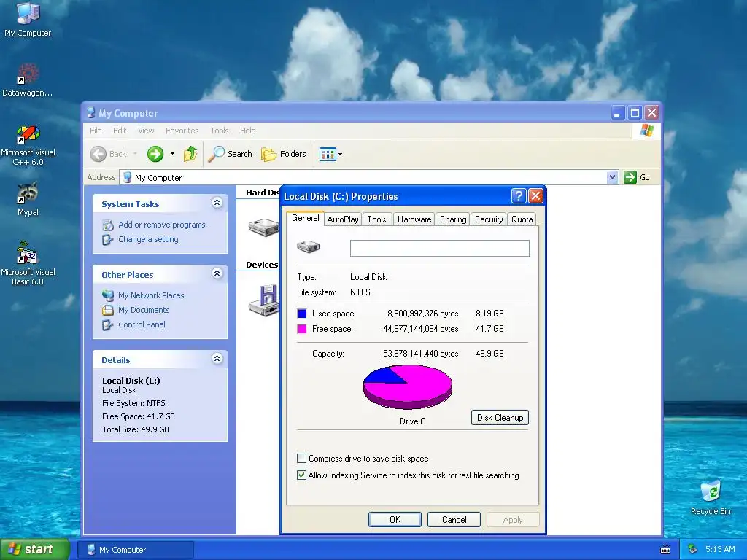Click the green Go arrow button
Viewport: 747px width, 560px height.
coord(630,177)
